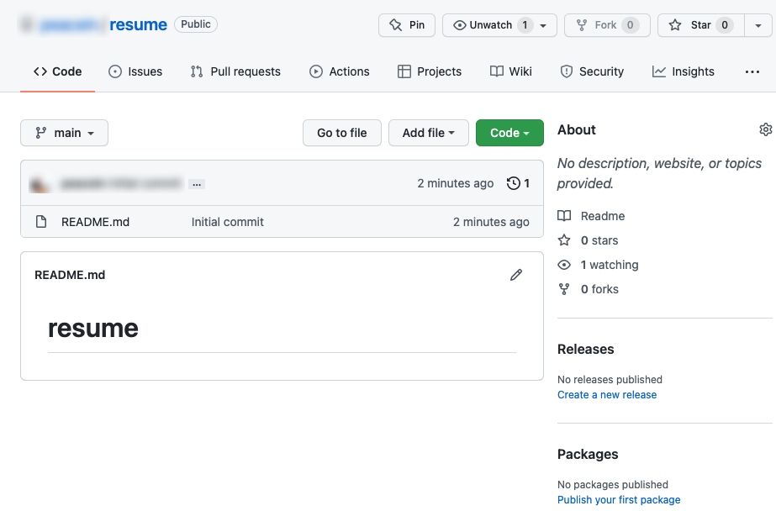The height and width of the screenshot is (532, 776).
Task: Click the Readme link in About
Action: coord(603,216)
